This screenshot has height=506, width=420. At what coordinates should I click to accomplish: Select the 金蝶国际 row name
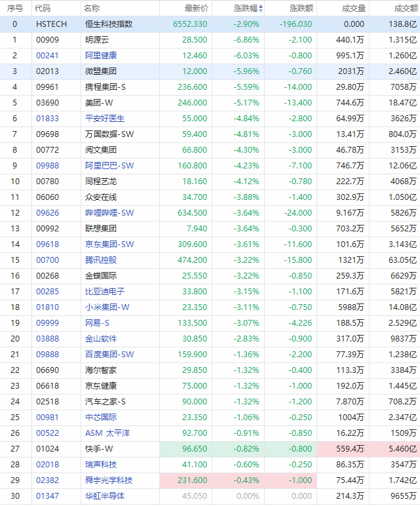[x=101, y=276]
